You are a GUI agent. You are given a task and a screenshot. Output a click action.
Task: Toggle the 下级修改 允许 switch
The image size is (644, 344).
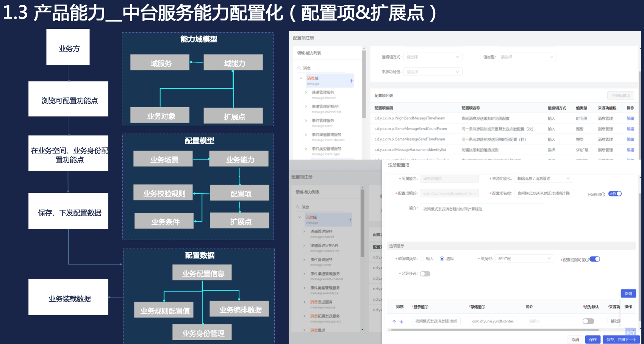pyautogui.click(x=615, y=194)
